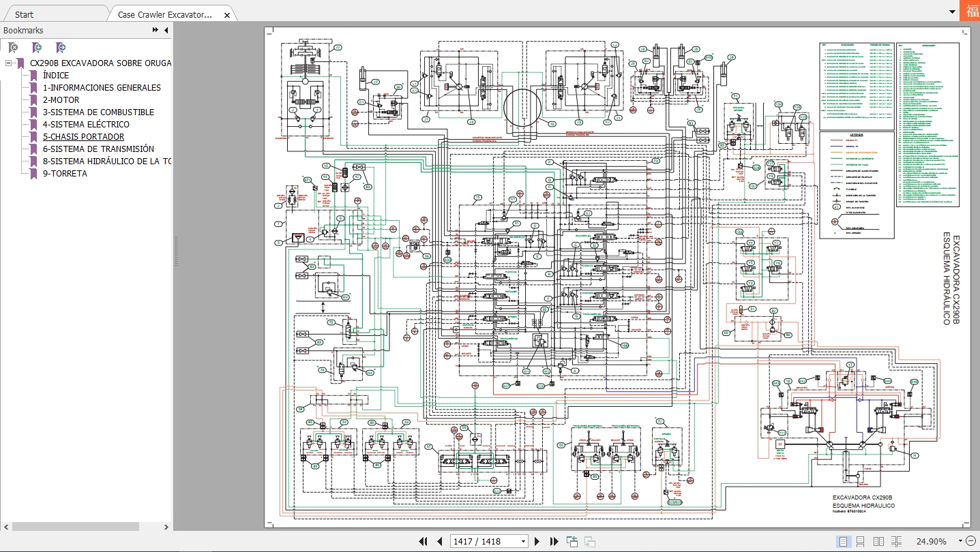
Task: Click EXCAVADORA CX290B ESQUEMA HIDRÁULICO vertical title
Action: (x=951, y=280)
